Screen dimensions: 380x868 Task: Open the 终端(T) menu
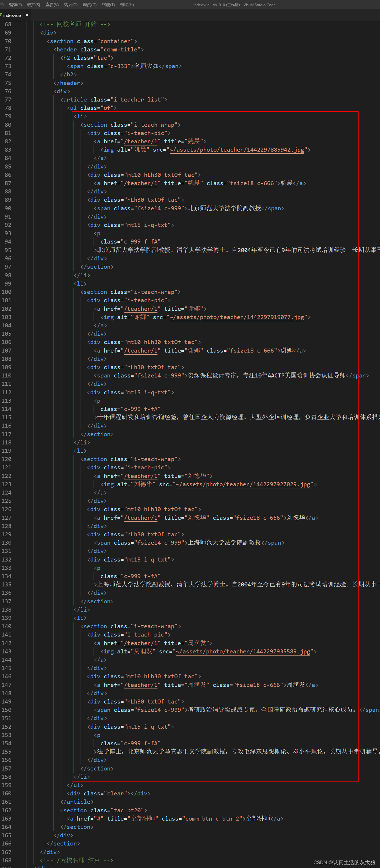click(x=108, y=5)
